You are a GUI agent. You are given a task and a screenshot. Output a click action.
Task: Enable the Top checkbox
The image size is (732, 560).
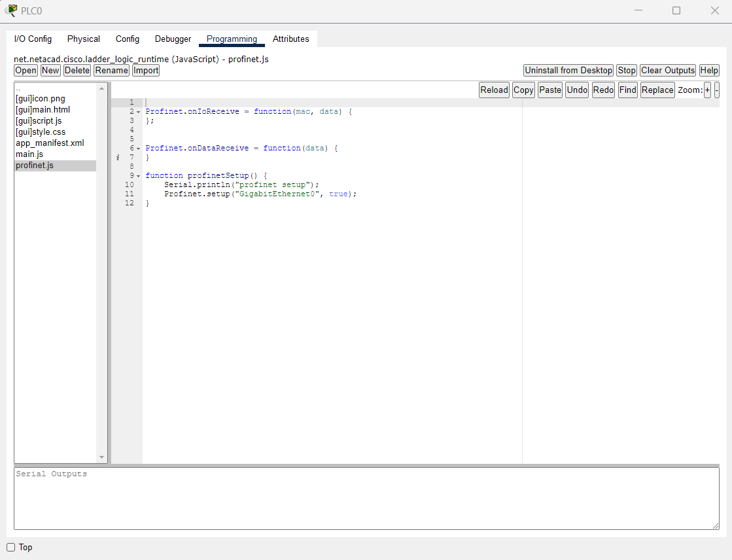coord(11,548)
